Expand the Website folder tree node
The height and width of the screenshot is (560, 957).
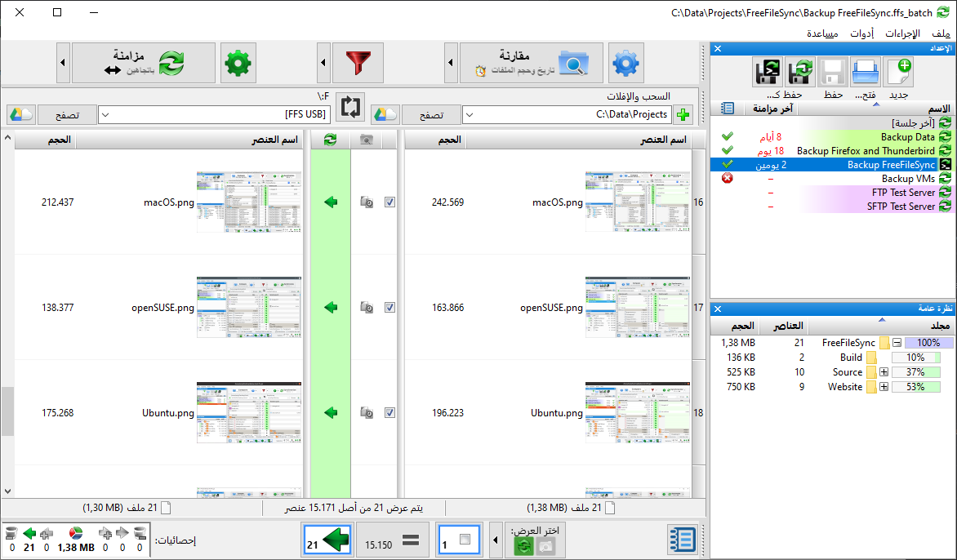point(884,387)
